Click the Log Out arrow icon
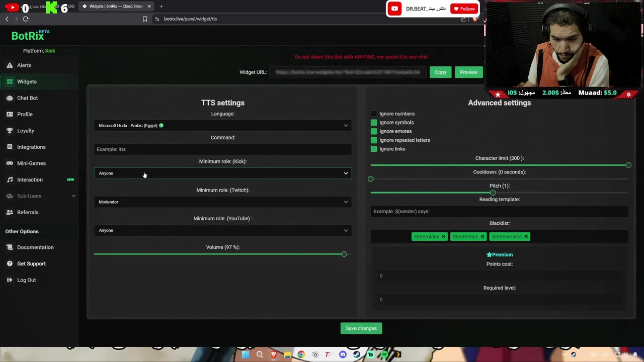The width and height of the screenshot is (644, 362). pos(10,280)
